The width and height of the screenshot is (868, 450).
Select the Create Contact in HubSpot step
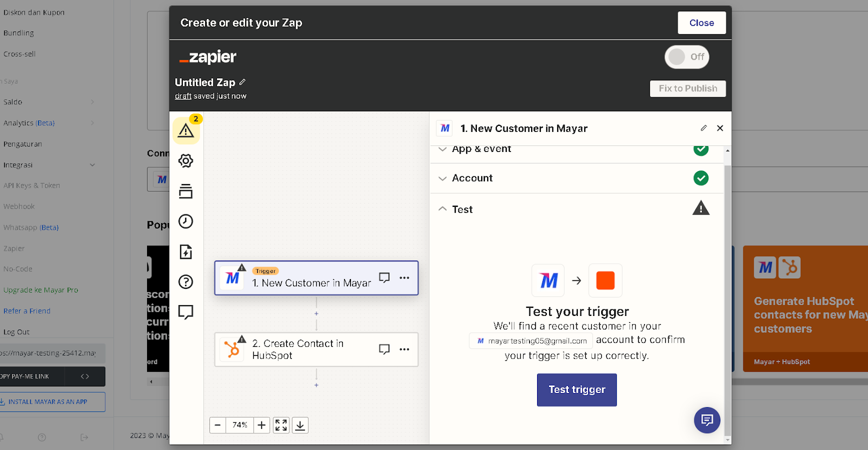316,350
